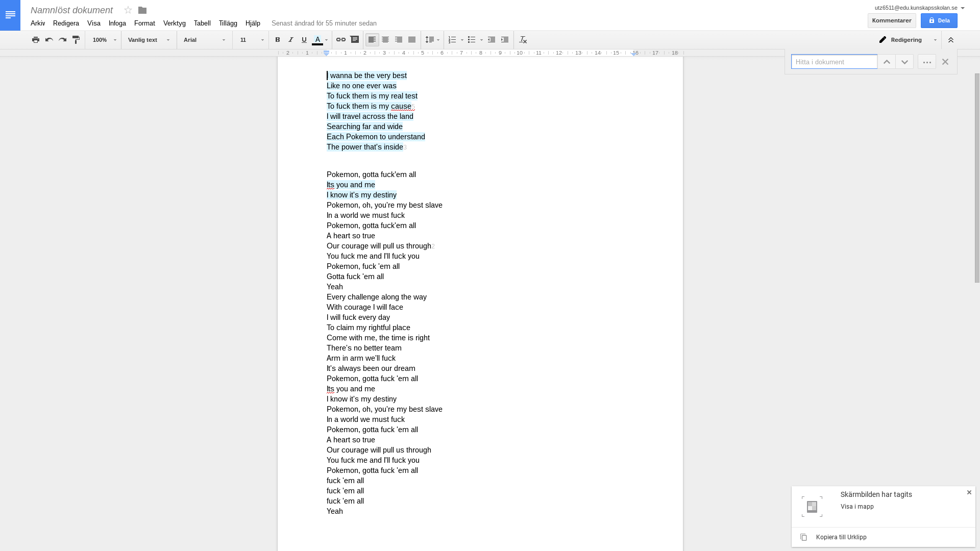Redo the last action
The image size is (980, 551).
[x=62, y=40]
